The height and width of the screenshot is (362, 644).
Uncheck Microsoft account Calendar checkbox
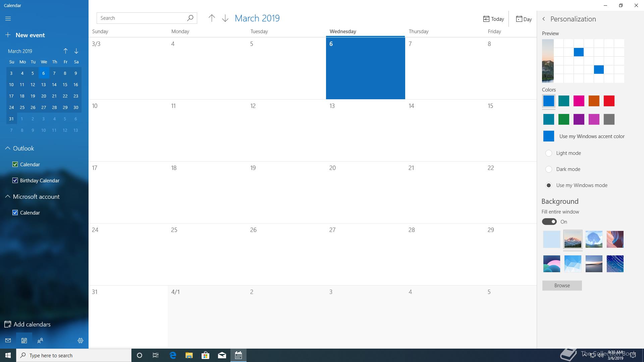coord(15,213)
